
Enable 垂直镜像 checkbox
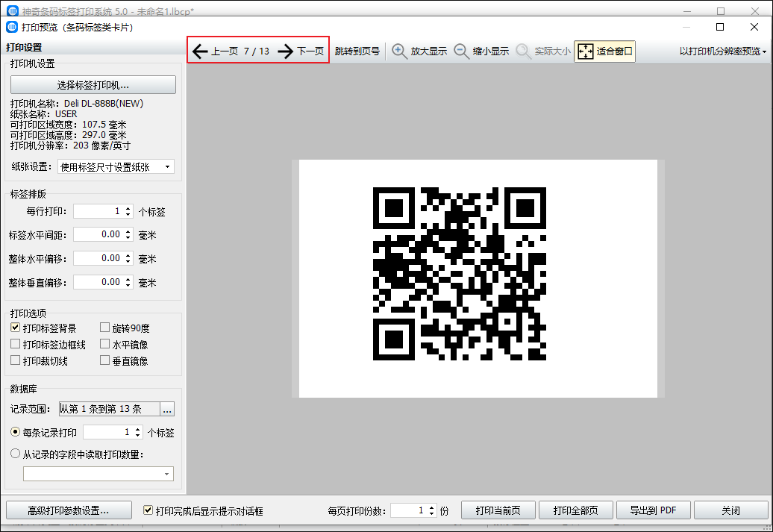click(104, 360)
